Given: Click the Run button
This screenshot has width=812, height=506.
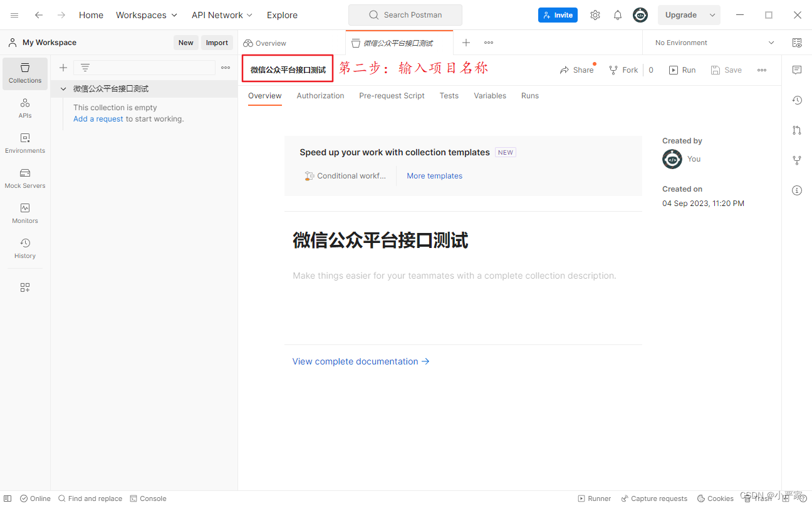Looking at the screenshot, I should [x=682, y=70].
